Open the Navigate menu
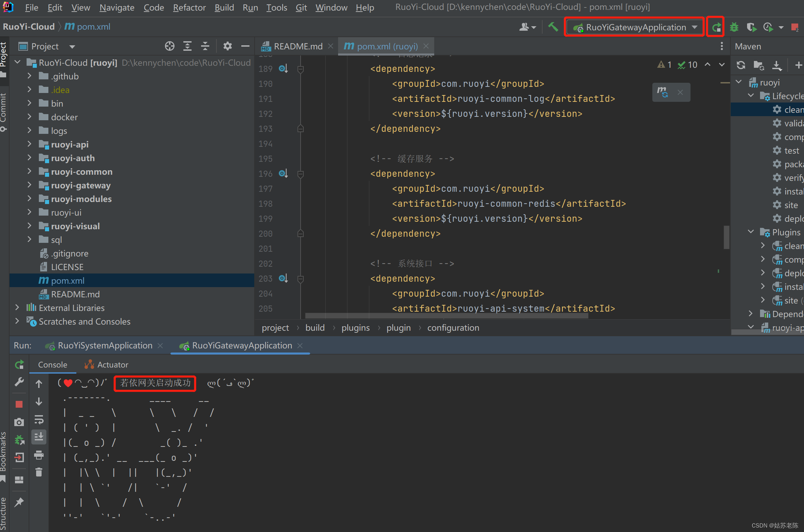 (x=117, y=7)
